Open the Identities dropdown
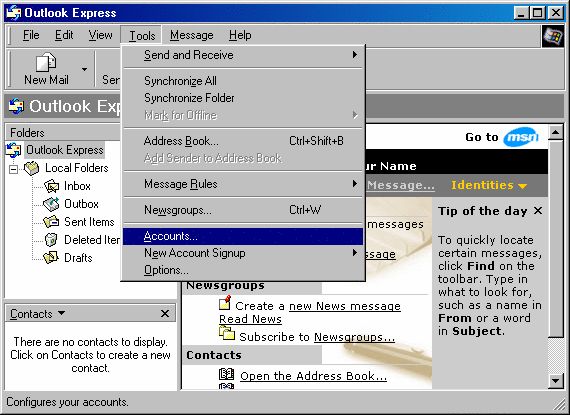The width and height of the screenshot is (570, 415). coord(489,185)
